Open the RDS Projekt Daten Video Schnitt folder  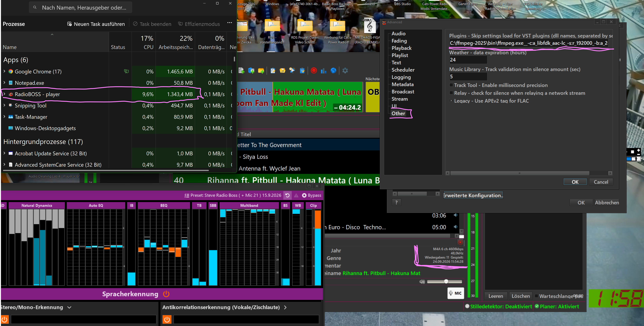tap(304, 31)
